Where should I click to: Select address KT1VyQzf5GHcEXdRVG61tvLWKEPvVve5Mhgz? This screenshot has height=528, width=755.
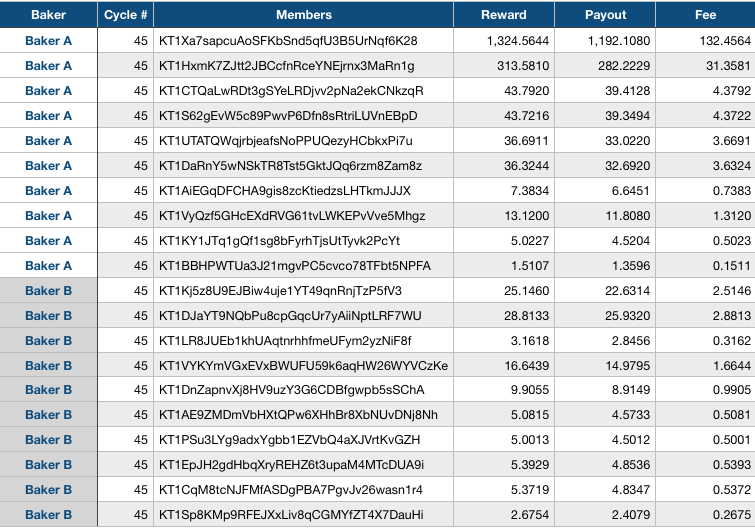[292, 216]
